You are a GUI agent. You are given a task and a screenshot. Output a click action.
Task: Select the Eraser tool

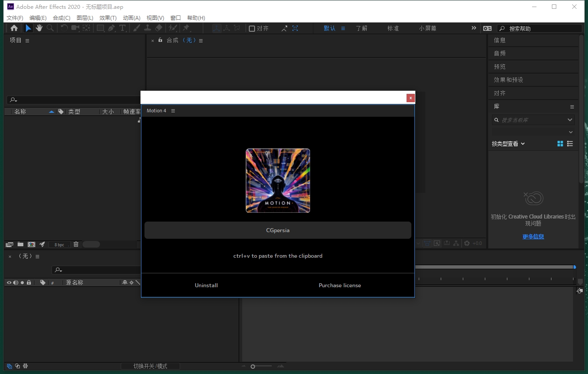point(159,28)
